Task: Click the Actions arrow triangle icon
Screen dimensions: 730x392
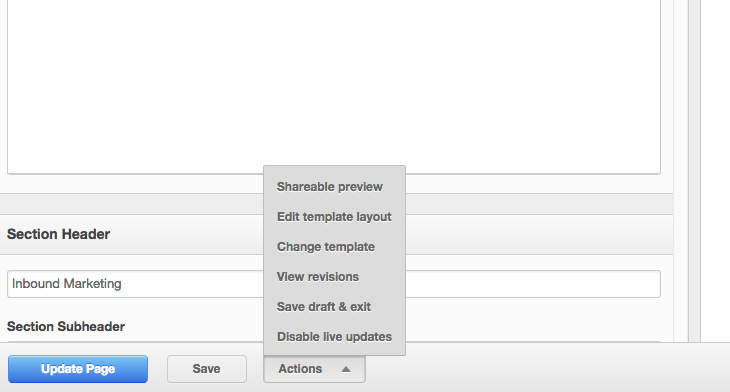Action: (x=345, y=369)
